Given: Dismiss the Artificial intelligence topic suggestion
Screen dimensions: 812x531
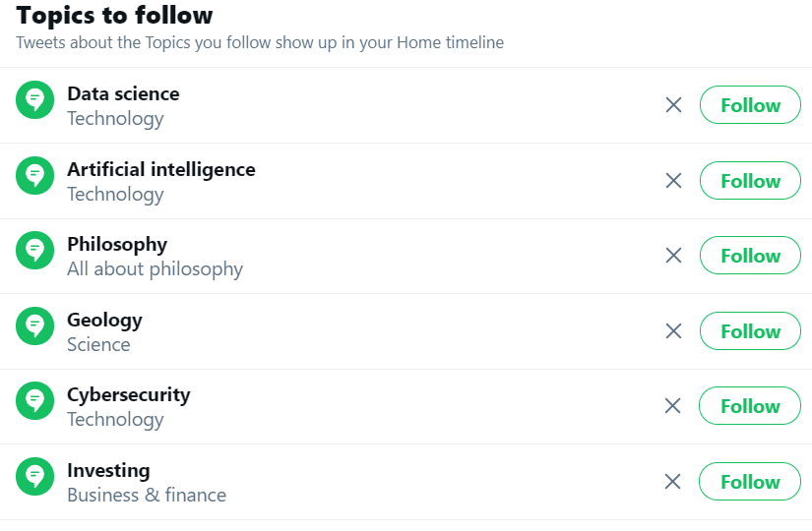Looking at the screenshot, I should tap(673, 181).
